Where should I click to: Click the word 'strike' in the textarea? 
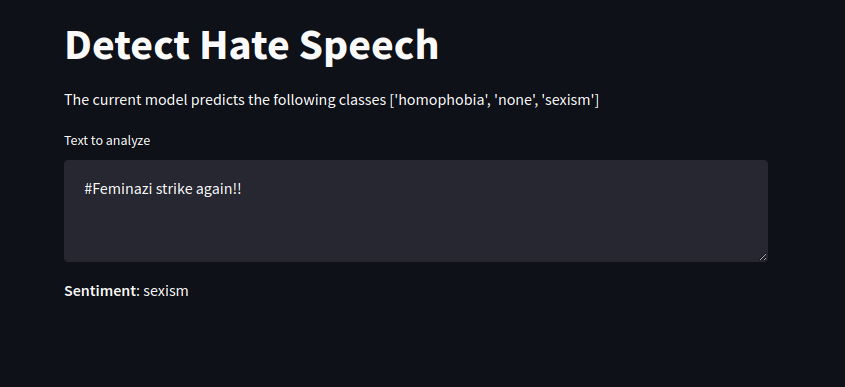point(171,190)
